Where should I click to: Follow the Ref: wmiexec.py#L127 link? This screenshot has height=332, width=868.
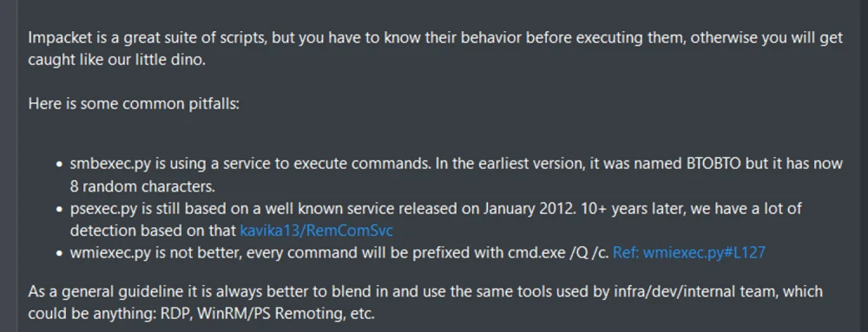(x=689, y=252)
